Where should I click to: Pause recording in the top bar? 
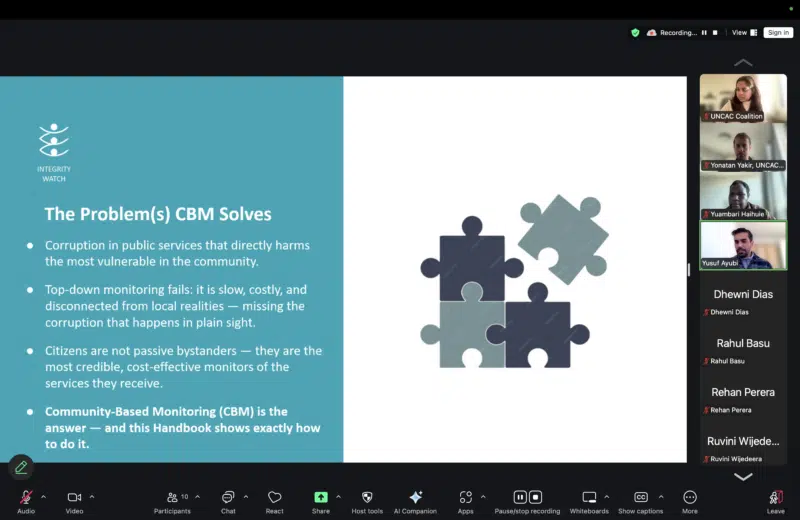tap(703, 32)
